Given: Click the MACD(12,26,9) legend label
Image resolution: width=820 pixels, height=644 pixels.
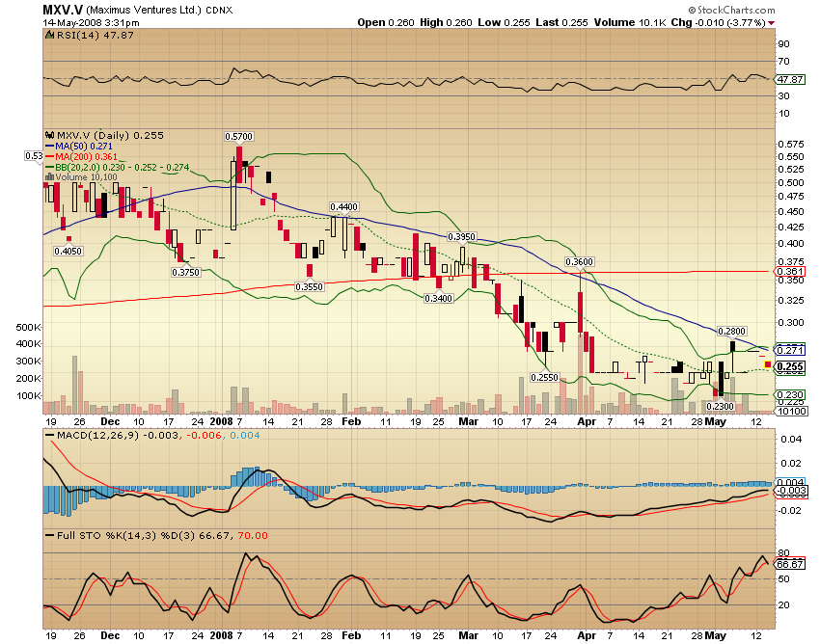Looking at the screenshot, I should click(x=97, y=436).
